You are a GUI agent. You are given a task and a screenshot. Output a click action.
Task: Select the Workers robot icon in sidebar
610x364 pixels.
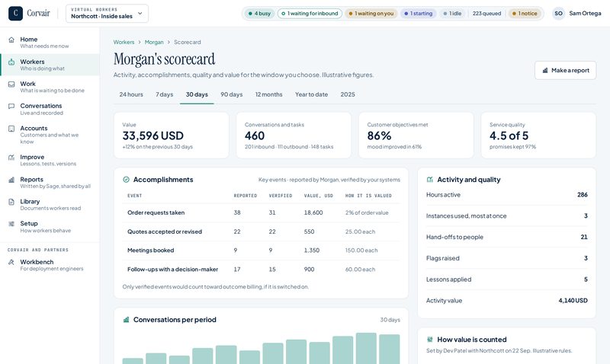(x=11, y=62)
